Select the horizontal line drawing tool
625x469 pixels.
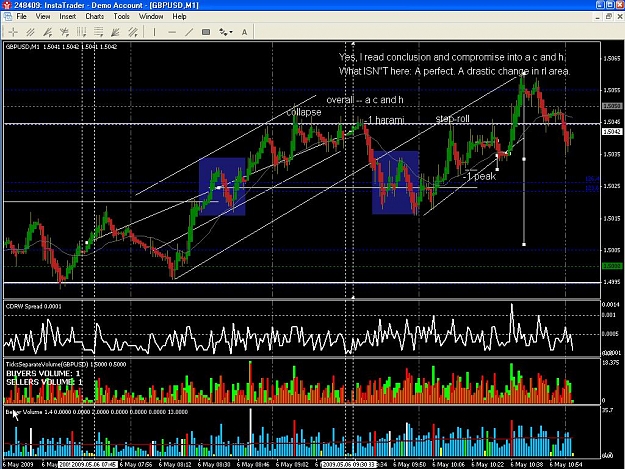[x=172, y=32]
